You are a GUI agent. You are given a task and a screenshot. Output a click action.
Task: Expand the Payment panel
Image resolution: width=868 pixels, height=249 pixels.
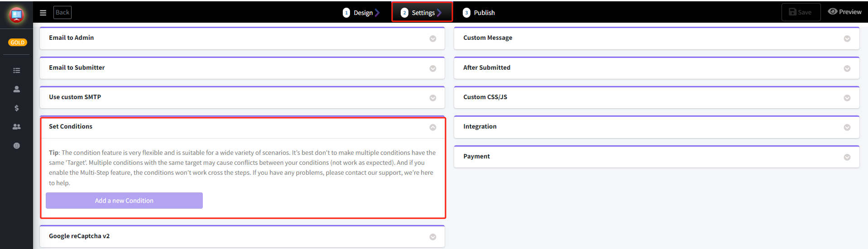pos(847,157)
